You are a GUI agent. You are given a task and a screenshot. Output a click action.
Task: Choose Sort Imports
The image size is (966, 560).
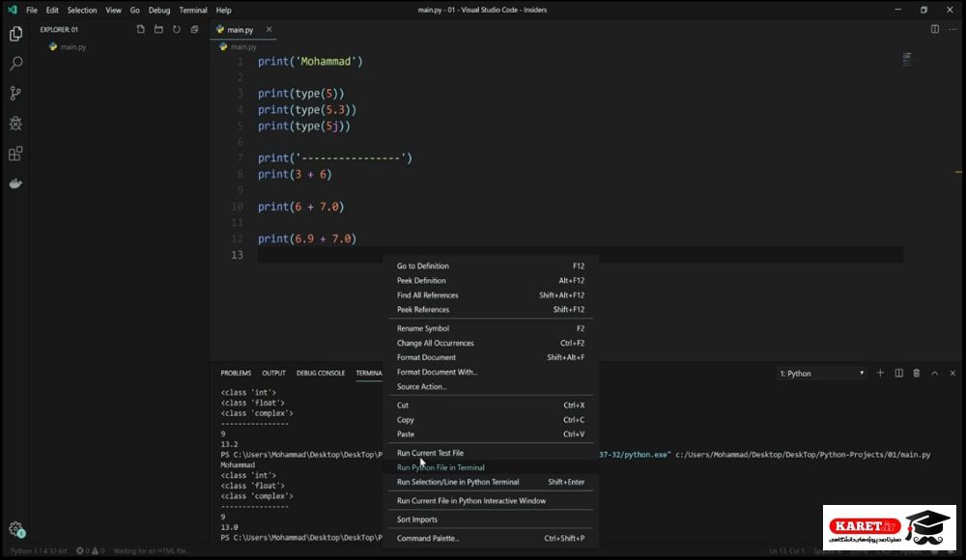point(491,519)
